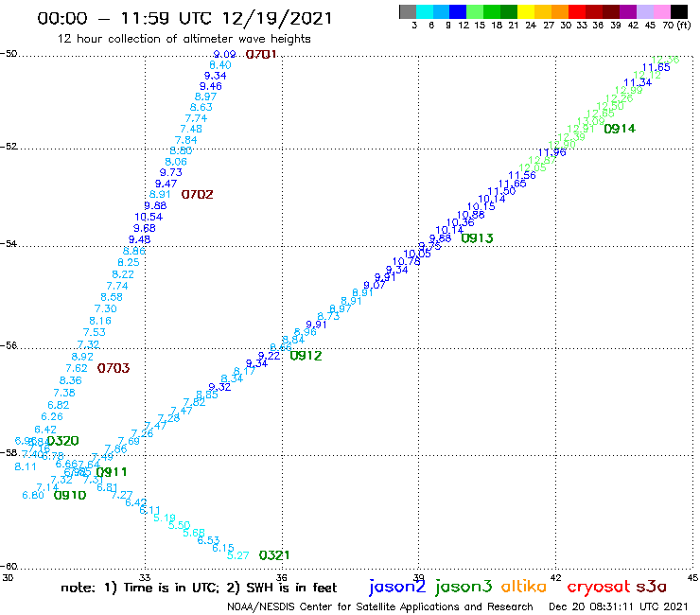The height and width of the screenshot is (615, 700).
Task: Click the '70 (ft)' legend label
Action: (676, 26)
